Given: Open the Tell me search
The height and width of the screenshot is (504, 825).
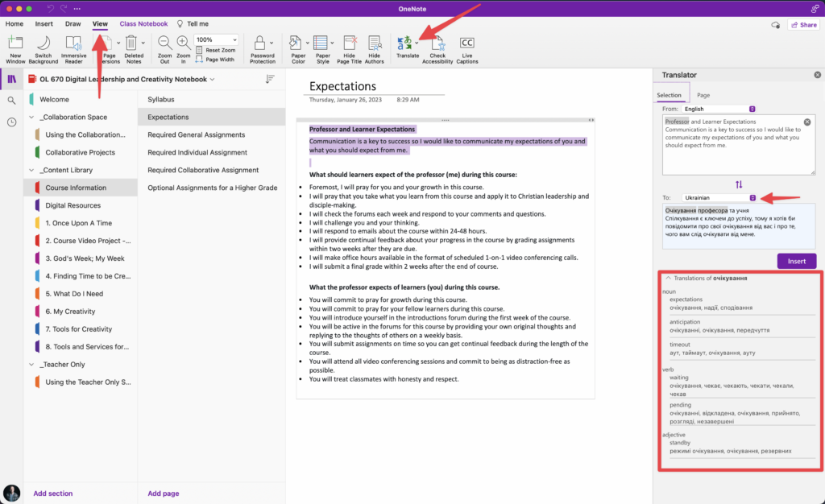Looking at the screenshot, I should click(193, 23).
